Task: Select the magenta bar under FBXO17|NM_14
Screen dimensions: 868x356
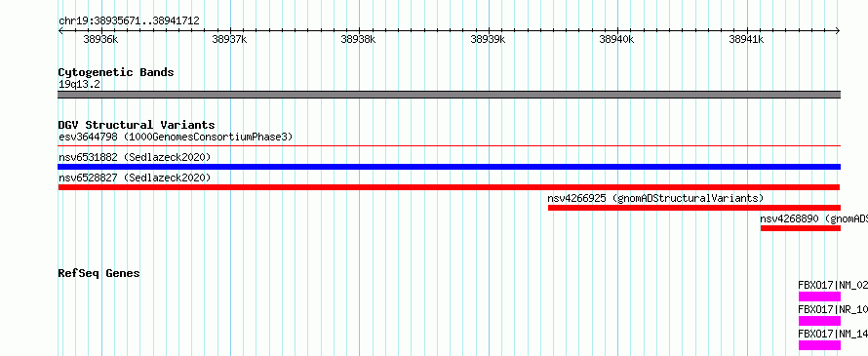Action: point(819,345)
